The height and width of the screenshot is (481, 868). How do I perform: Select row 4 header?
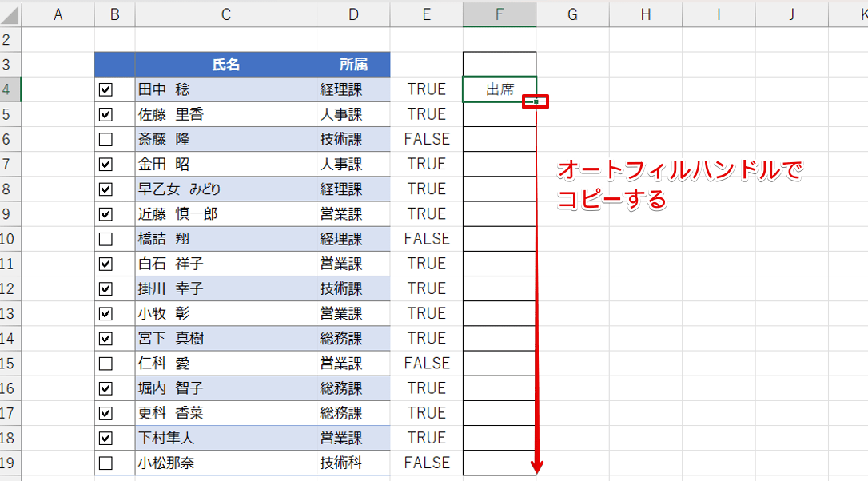pyautogui.click(x=10, y=89)
